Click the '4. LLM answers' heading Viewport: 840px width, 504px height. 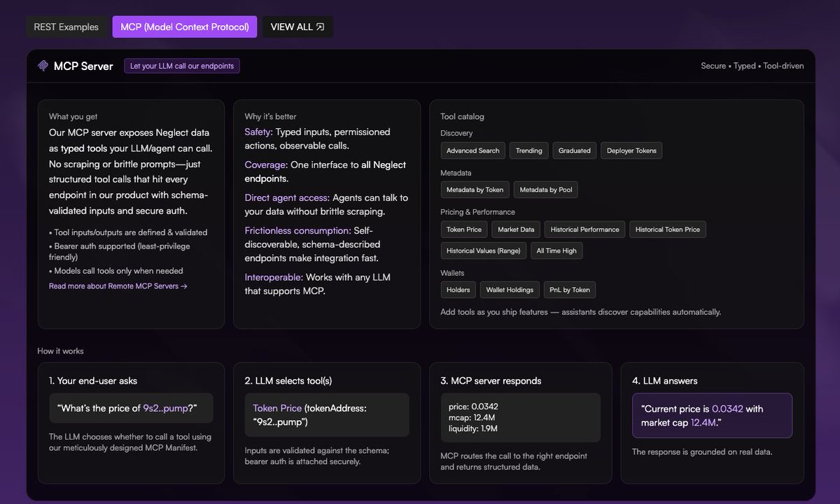[x=665, y=381]
